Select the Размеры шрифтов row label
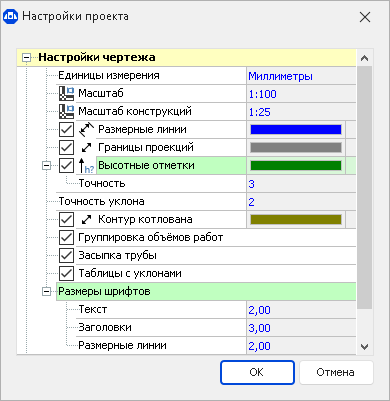Screen dimensions: 390x401 pos(104,292)
